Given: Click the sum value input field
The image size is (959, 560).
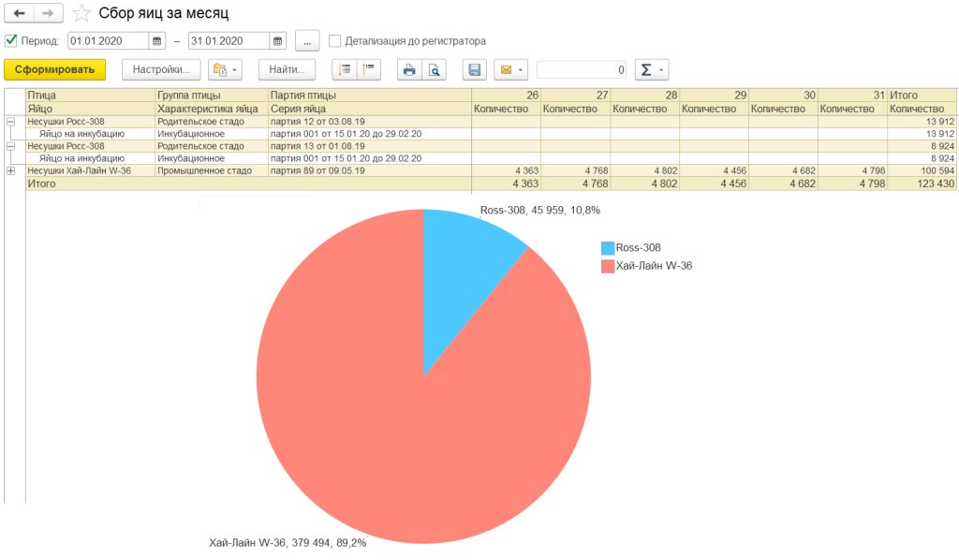Looking at the screenshot, I should click(x=581, y=70).
